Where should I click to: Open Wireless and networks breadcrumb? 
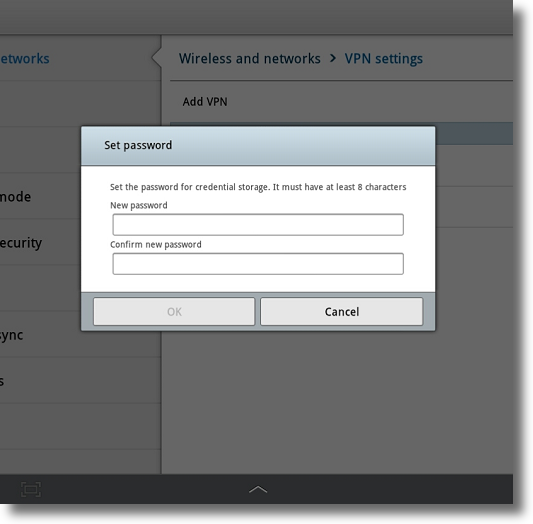[x=250, y=58]
